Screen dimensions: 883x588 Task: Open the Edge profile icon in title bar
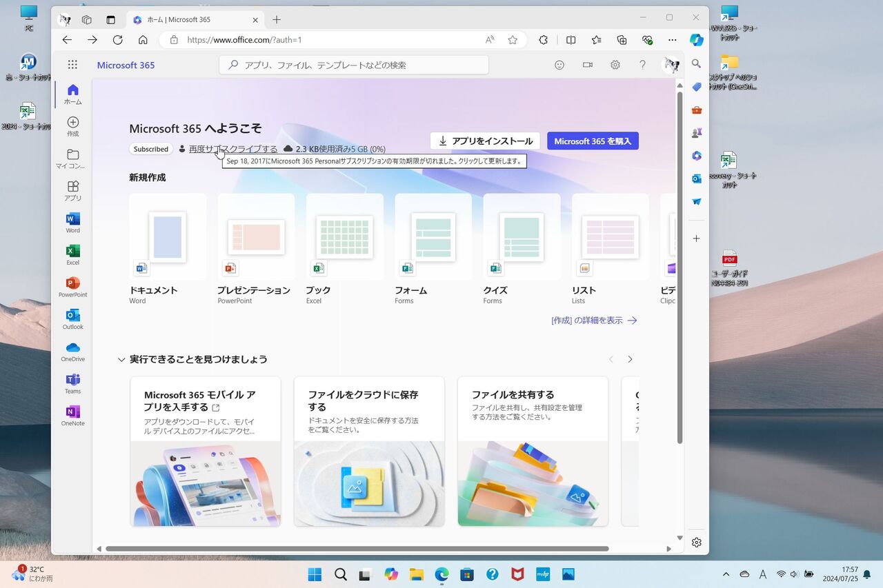(65, 19)
